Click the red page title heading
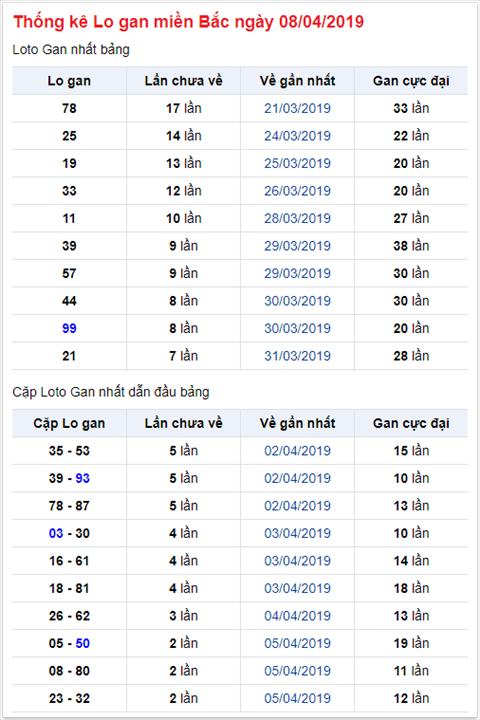Screen dimensions: 480x720 188,22
